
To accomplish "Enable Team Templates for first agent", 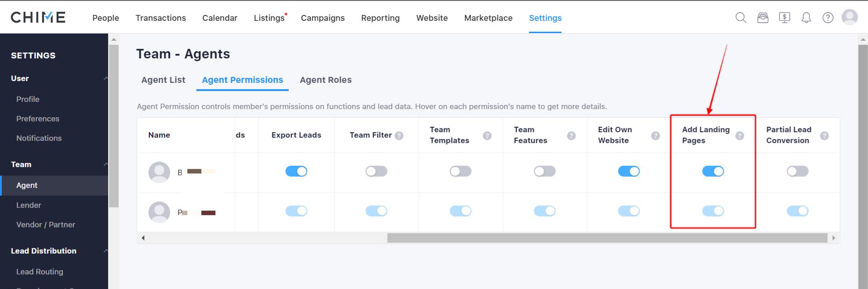I will pyautogui.click(x=460, y=171).
